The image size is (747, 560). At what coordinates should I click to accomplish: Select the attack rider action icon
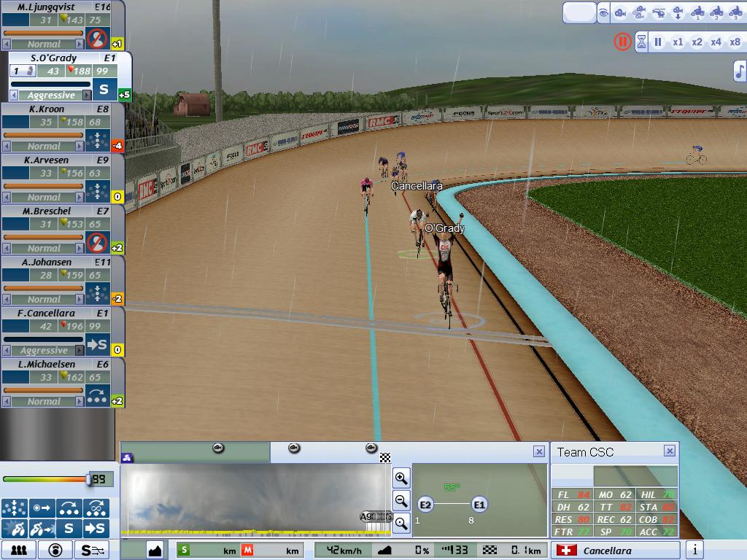[x=42, y=528]
